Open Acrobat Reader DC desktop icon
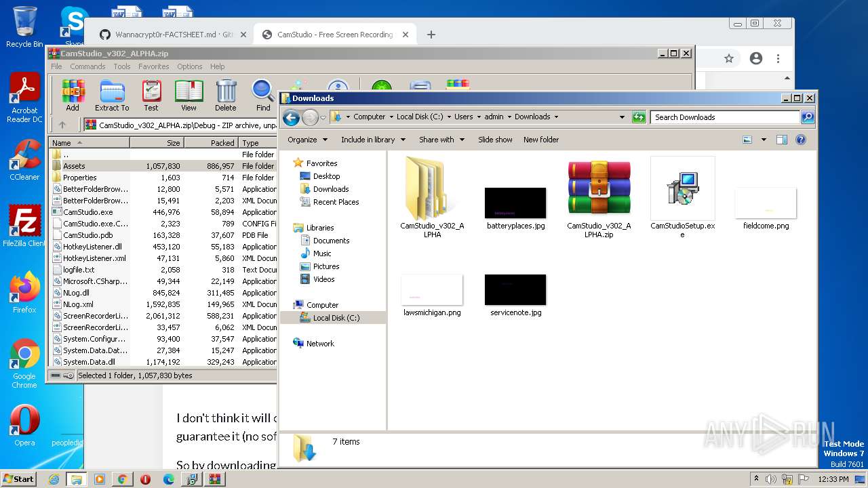 (x=24, y=99)
